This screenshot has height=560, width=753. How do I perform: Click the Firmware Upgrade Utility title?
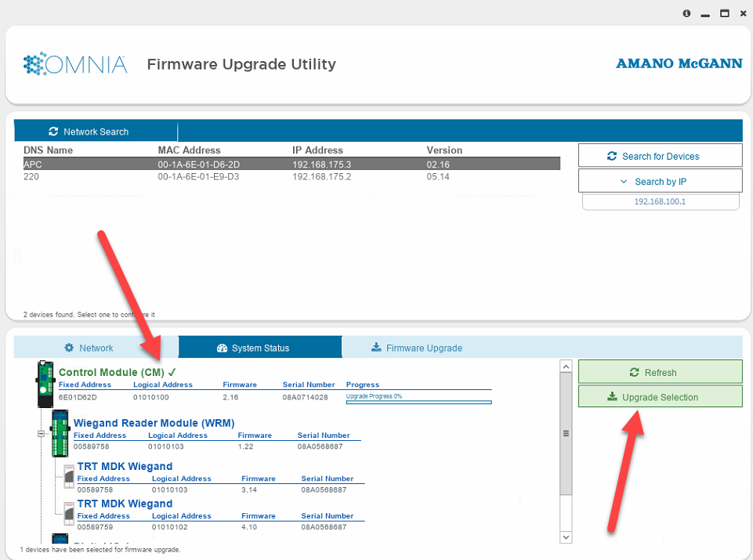pos(241,63)
